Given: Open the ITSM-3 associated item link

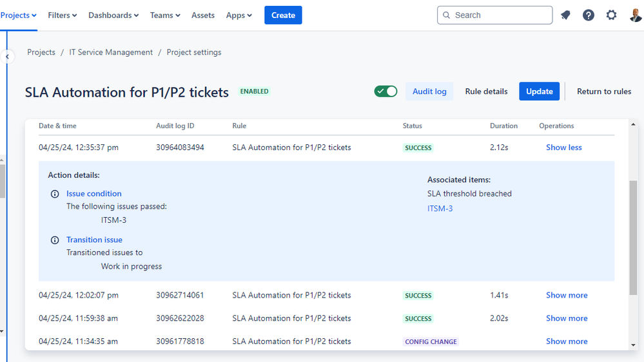Looking at the screenshot, I should pos(440,209).
